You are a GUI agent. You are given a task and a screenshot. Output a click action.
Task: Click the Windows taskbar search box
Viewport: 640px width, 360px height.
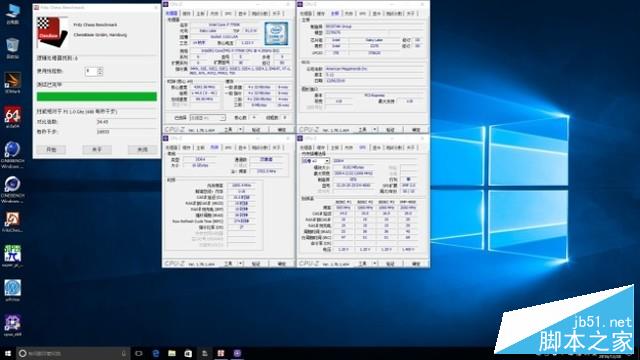pos(73,353)
